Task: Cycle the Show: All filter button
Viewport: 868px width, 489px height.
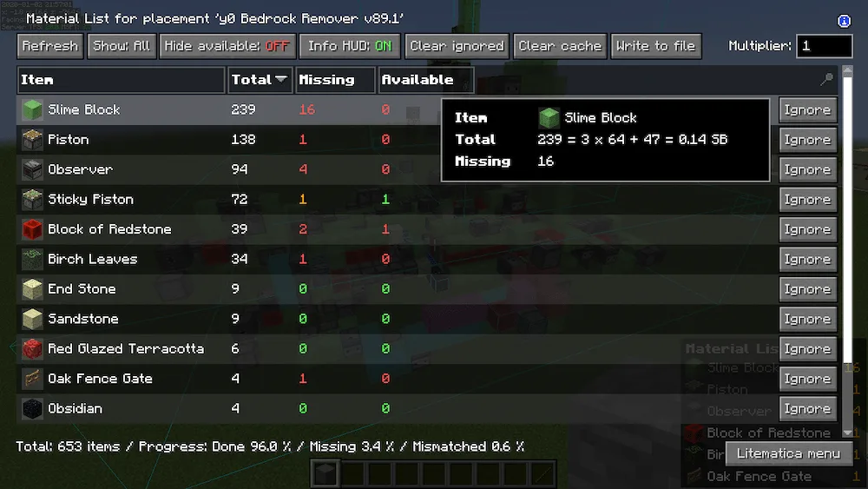Action: tap(122, 46)
